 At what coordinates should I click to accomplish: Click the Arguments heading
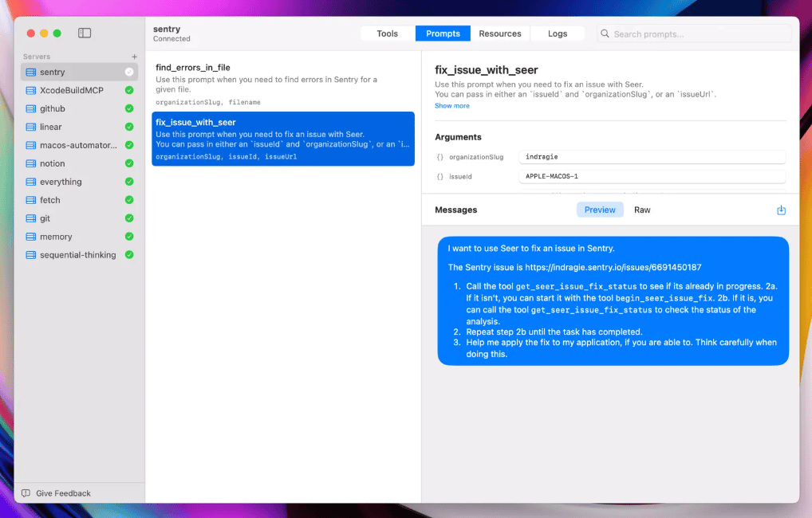[459, 137]
